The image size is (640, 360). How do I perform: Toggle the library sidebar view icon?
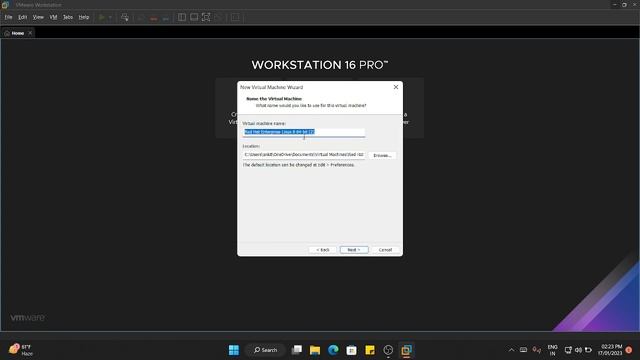click(182, 17)
